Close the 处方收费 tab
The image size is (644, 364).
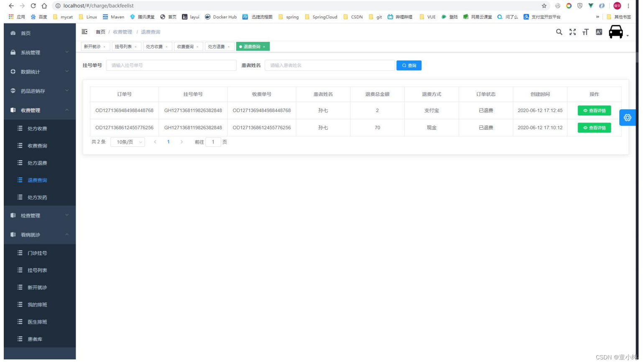tap(166, 47)
